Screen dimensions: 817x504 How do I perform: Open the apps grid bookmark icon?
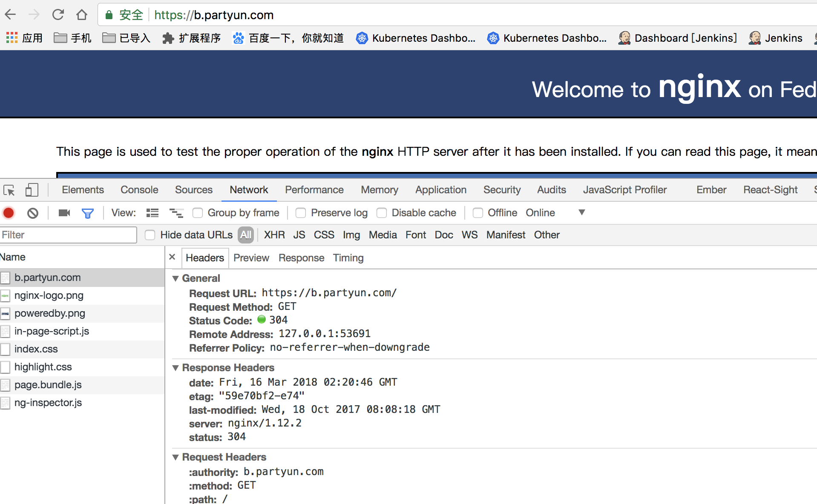pos(12,38)
